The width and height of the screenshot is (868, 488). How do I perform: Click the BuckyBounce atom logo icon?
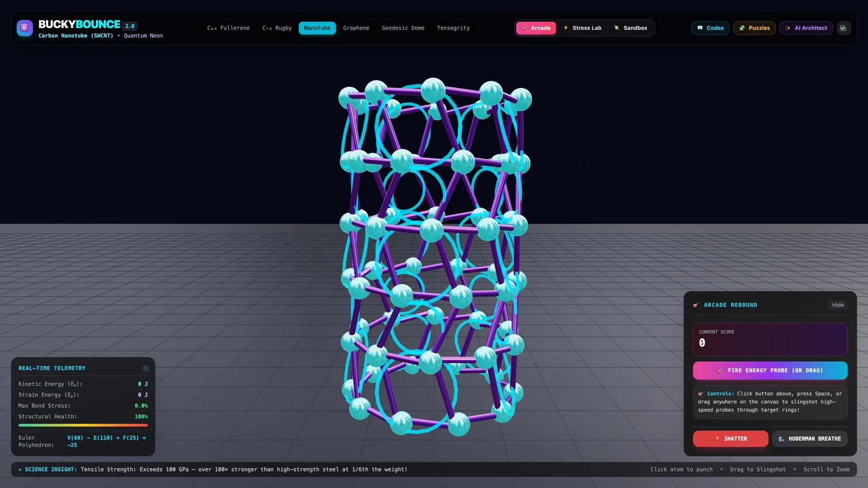pyautogui.click(x=24, y=28)
